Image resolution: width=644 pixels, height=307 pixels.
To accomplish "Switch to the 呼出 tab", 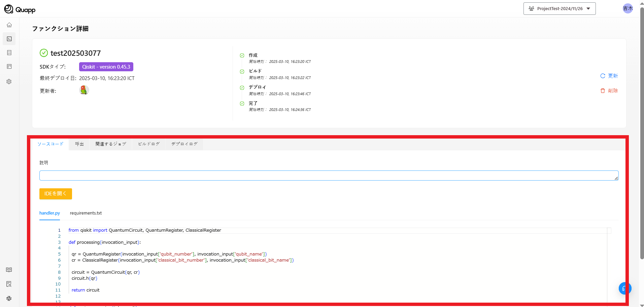I will (x=79, y=144).
